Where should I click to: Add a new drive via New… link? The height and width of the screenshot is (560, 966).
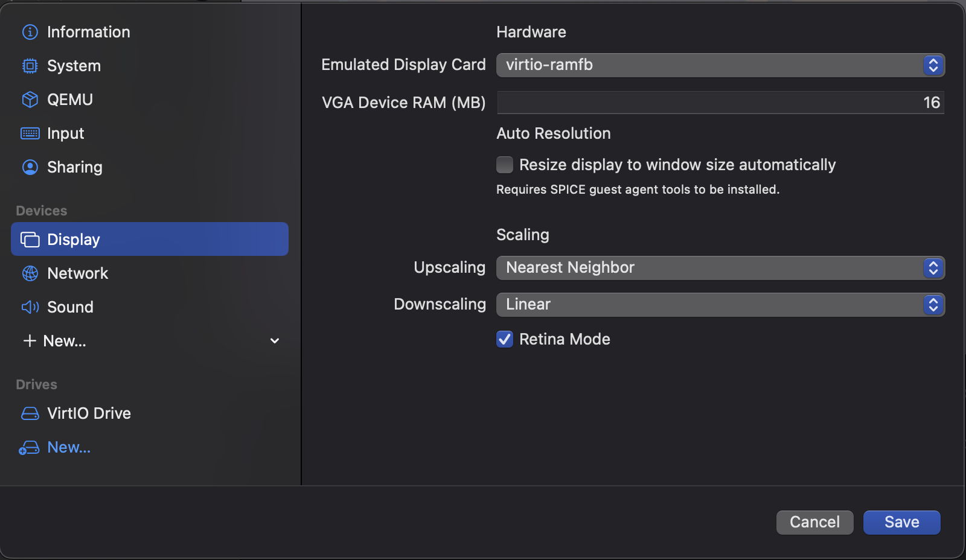click(68, 447)
